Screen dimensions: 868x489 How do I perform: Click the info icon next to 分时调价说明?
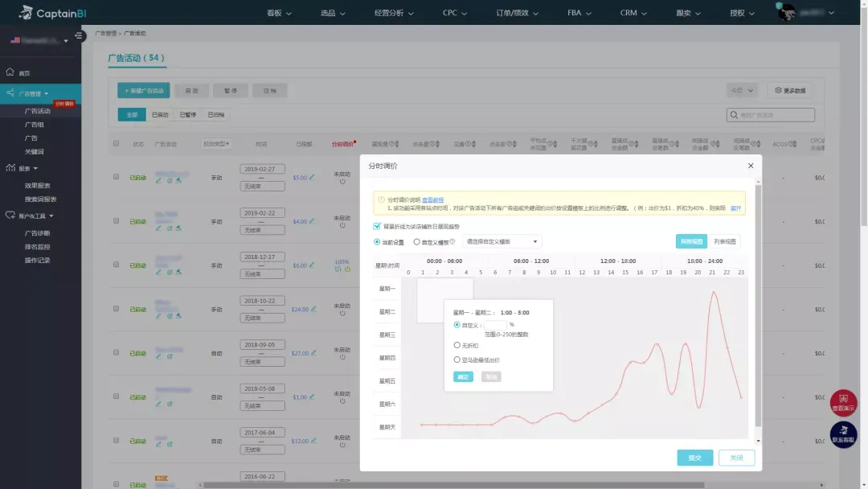click(382, 199)
